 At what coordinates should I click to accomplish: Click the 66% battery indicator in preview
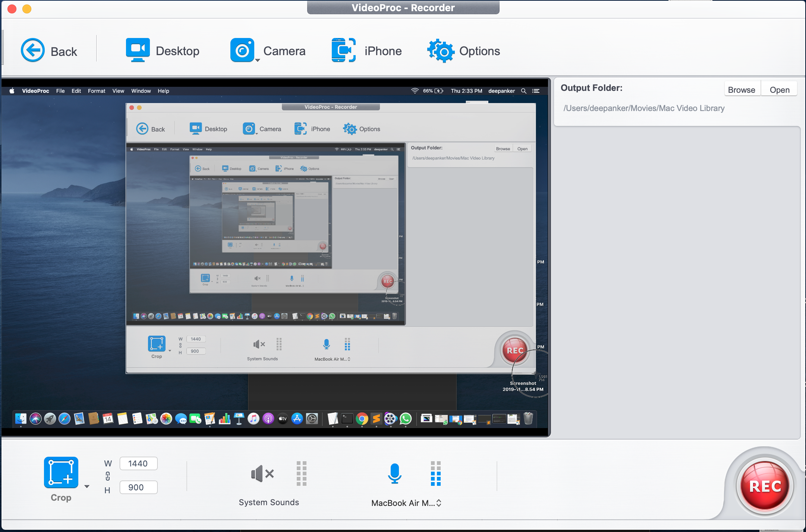(x=433, y=91)
